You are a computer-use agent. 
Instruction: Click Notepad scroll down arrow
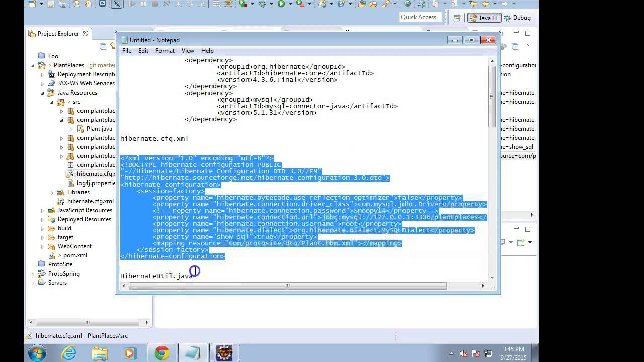[x=492, y=277]
